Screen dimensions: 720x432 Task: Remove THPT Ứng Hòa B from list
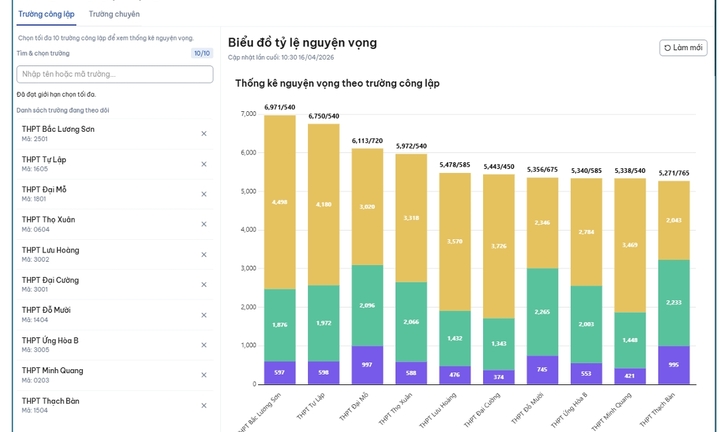204,345
